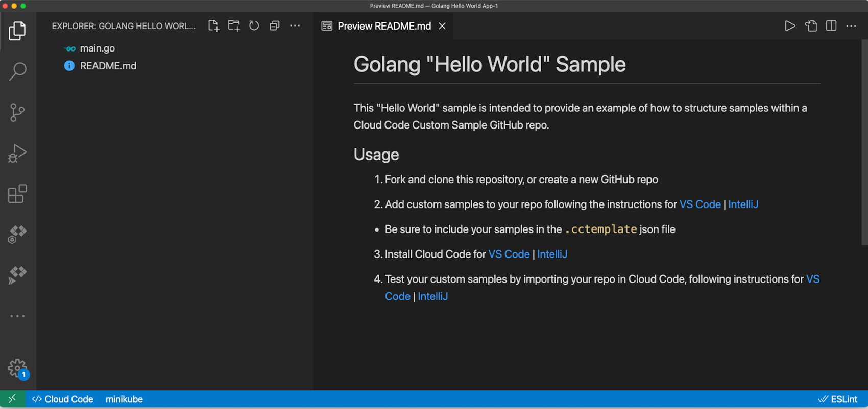Click the remote window indicator in status bar

[x=12, y=399]
